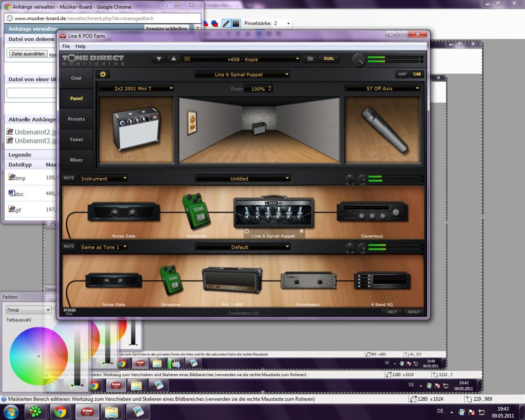Switch to the Panel tab
Viewport: 525px width, 420px height.
(x=76, y=99)
